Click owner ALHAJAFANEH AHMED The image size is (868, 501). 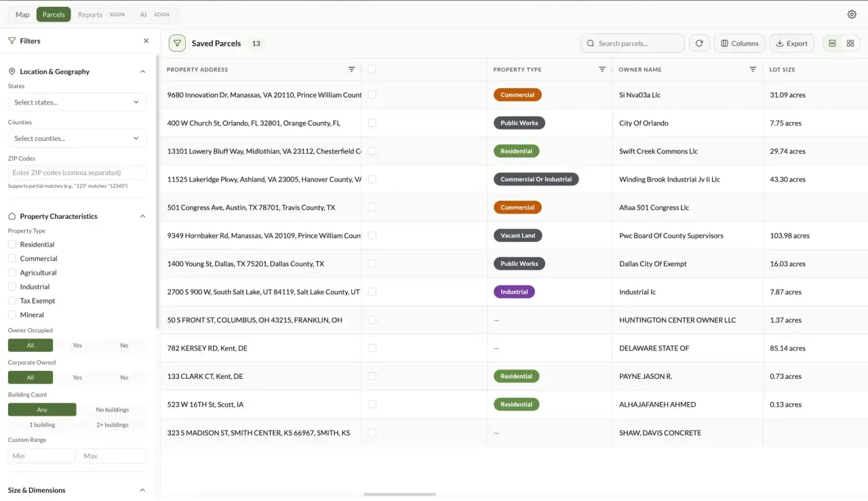click(657, 405)
